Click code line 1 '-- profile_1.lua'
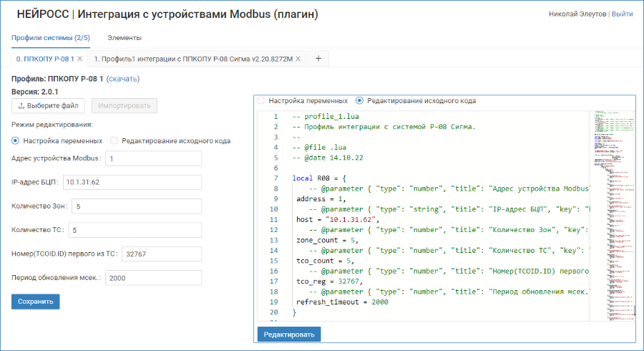 326,117
